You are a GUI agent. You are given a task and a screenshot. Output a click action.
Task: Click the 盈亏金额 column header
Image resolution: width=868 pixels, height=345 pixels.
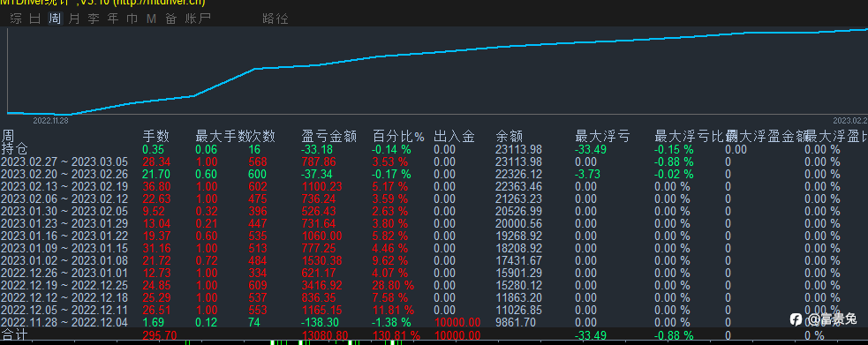[329, 137]
